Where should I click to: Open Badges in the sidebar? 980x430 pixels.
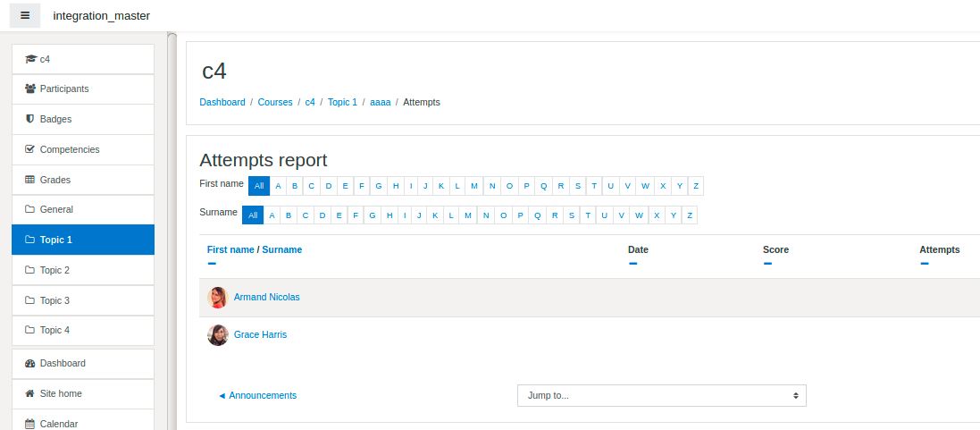pyautogui.click(x=83, y=119)
